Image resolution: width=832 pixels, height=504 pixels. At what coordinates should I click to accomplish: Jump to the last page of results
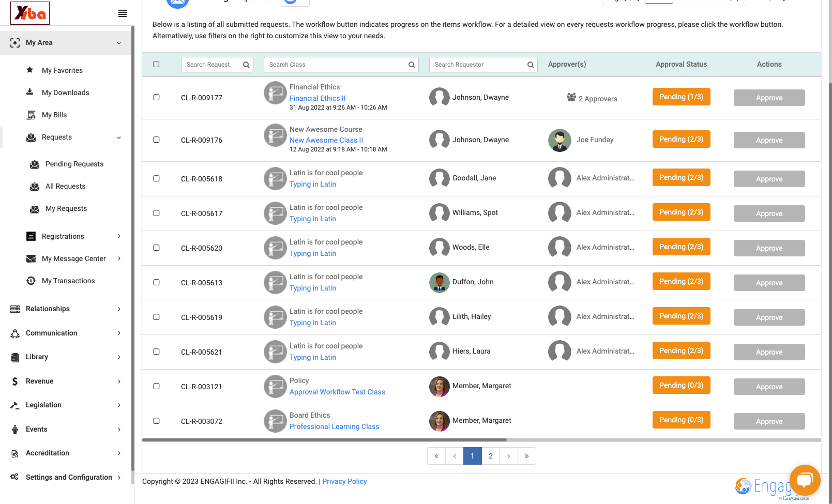(527, 456)
